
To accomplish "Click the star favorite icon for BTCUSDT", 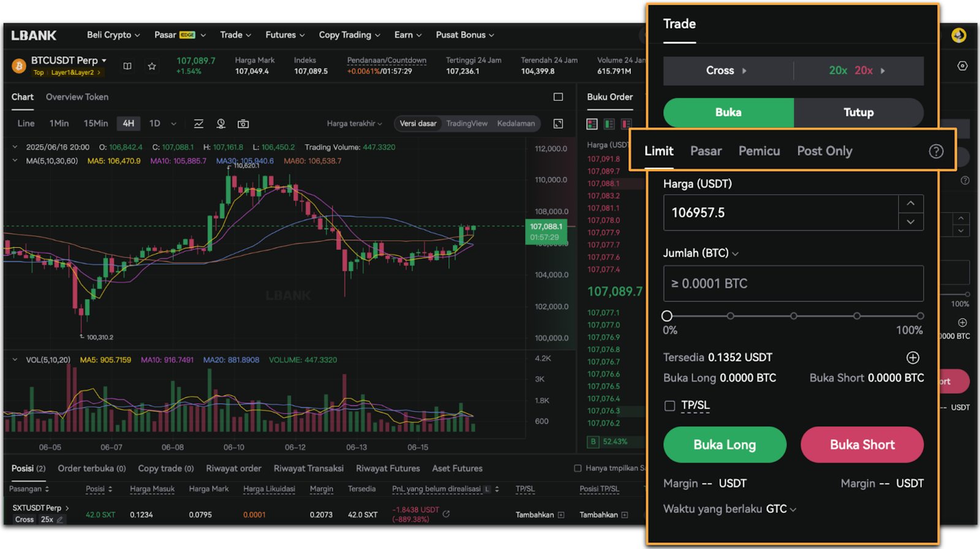I will 152,66.
